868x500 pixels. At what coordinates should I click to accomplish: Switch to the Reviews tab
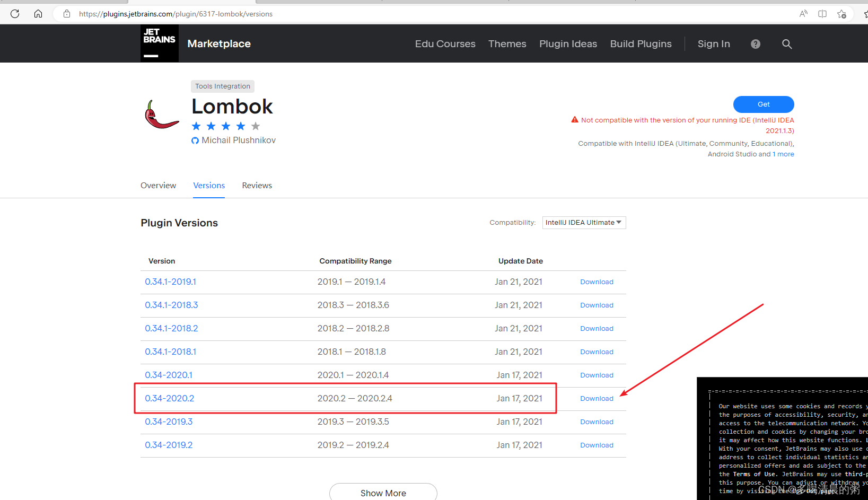pyautogui.click(x=257, y=186)
